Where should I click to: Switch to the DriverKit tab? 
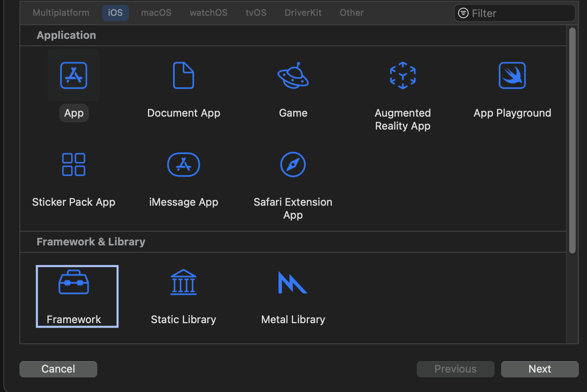[303, 13]
